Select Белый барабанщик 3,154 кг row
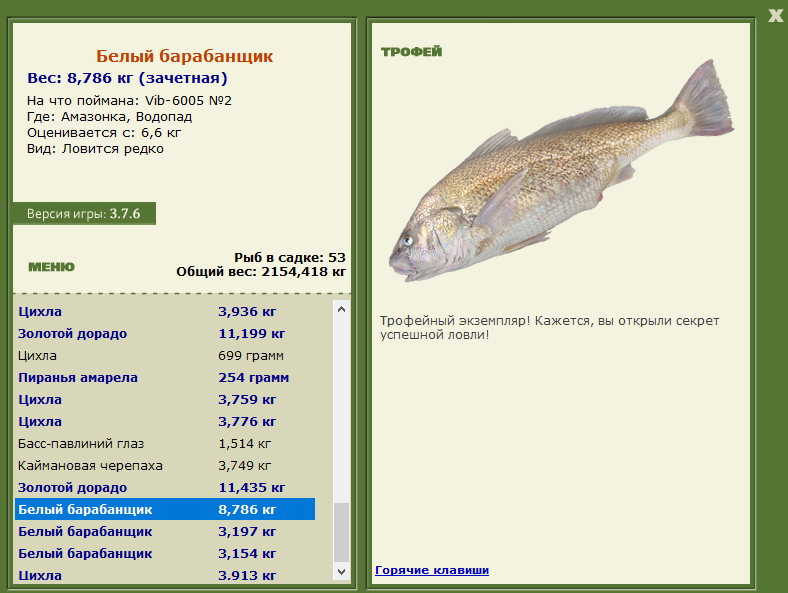 [x=165, y=554]
